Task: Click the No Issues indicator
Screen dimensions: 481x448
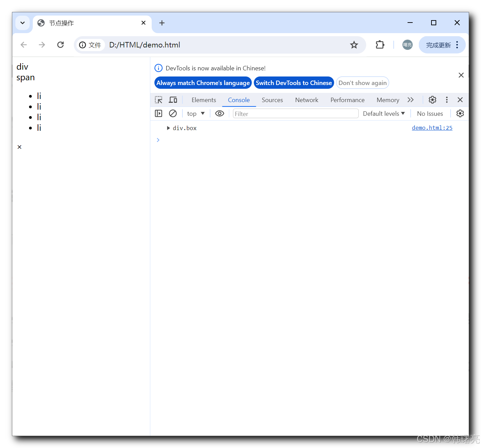Action: [430, 113]
